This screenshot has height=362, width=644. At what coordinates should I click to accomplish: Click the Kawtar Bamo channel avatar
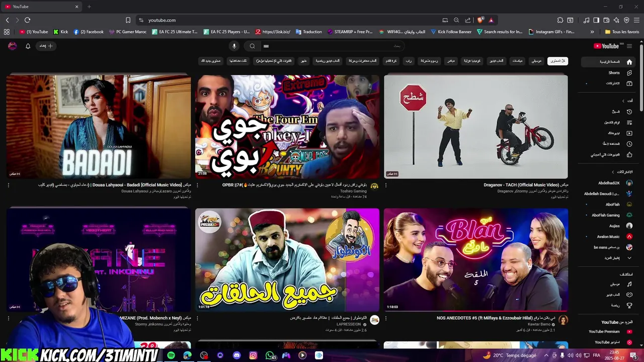click(x=563, y=320)
